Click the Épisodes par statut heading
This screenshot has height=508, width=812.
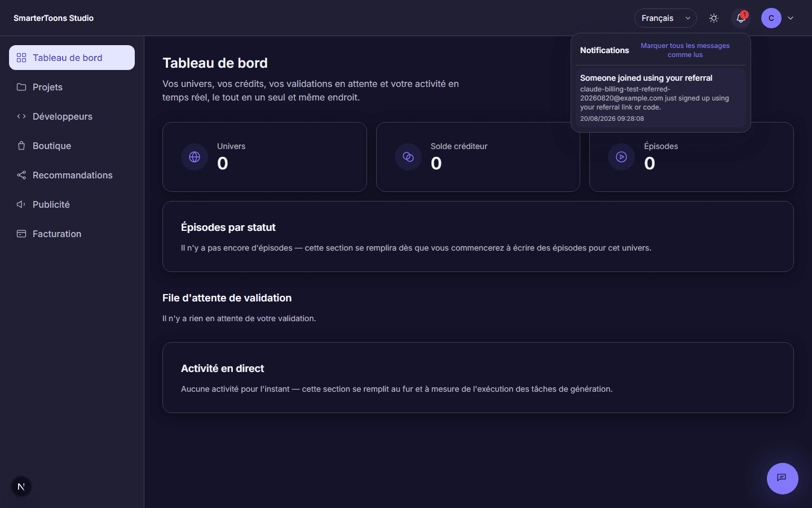click(228, 227)
